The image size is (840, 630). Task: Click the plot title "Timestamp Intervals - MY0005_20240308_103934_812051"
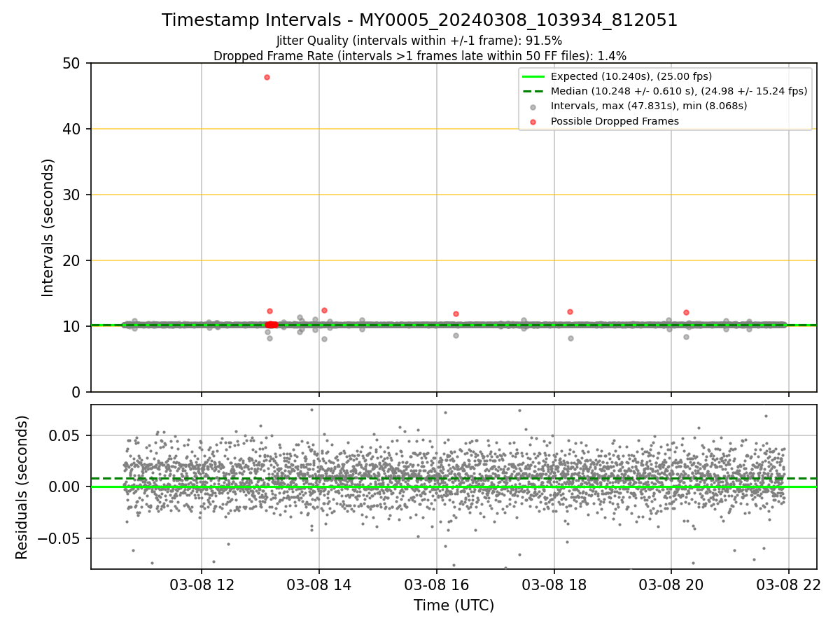point(420,20)
